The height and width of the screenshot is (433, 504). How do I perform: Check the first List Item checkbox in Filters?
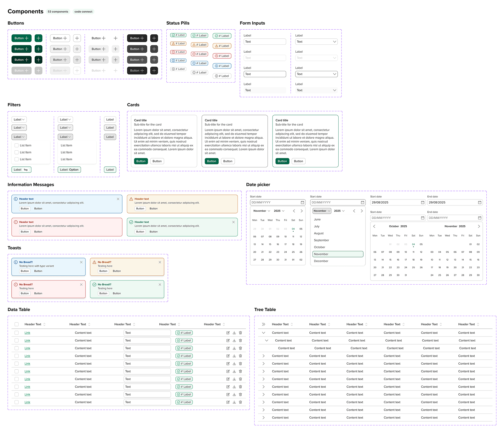point(16,145)
